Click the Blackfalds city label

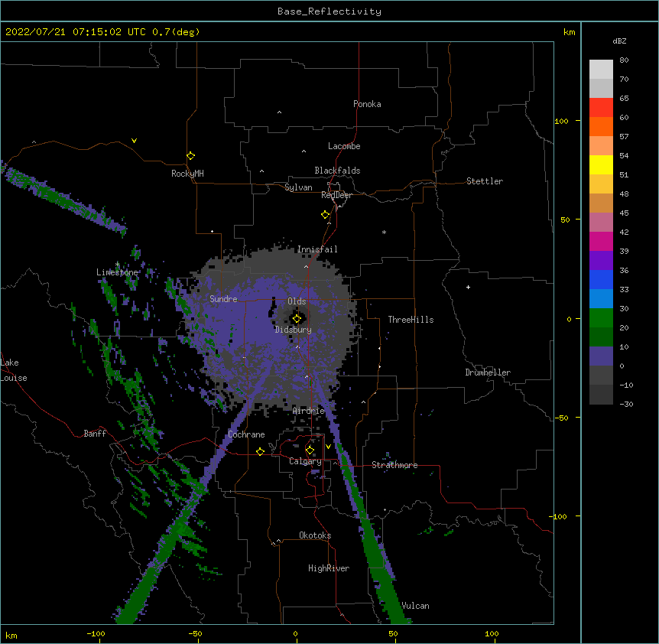[x=337, y=171]
